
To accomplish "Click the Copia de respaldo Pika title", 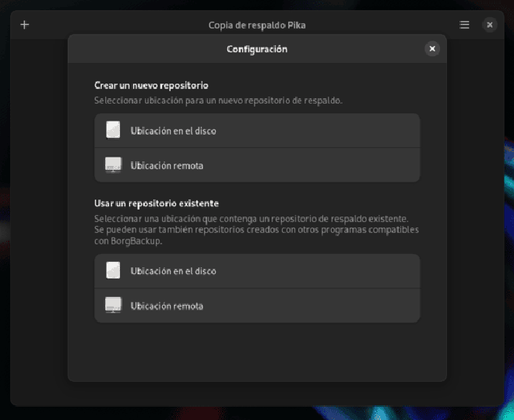I will 257,25.
